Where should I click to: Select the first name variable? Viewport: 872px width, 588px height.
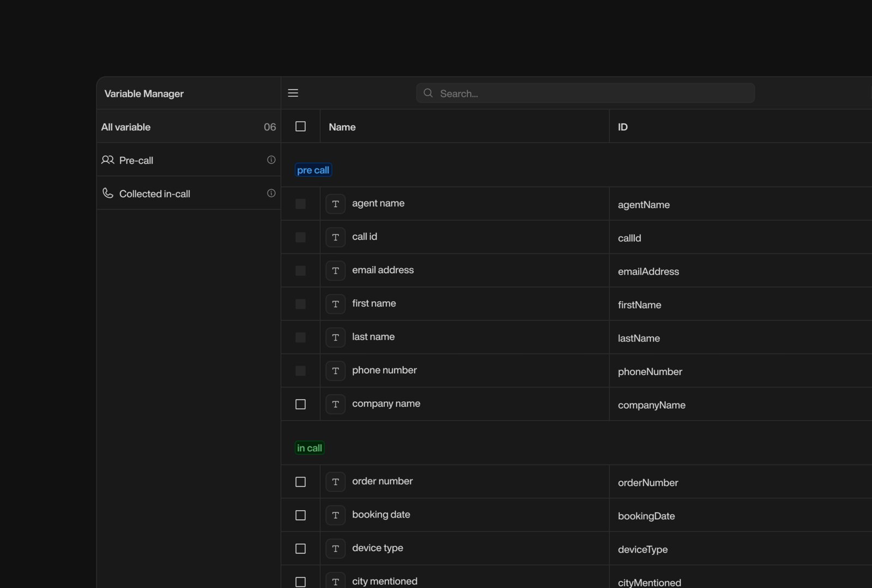point(374,303)
